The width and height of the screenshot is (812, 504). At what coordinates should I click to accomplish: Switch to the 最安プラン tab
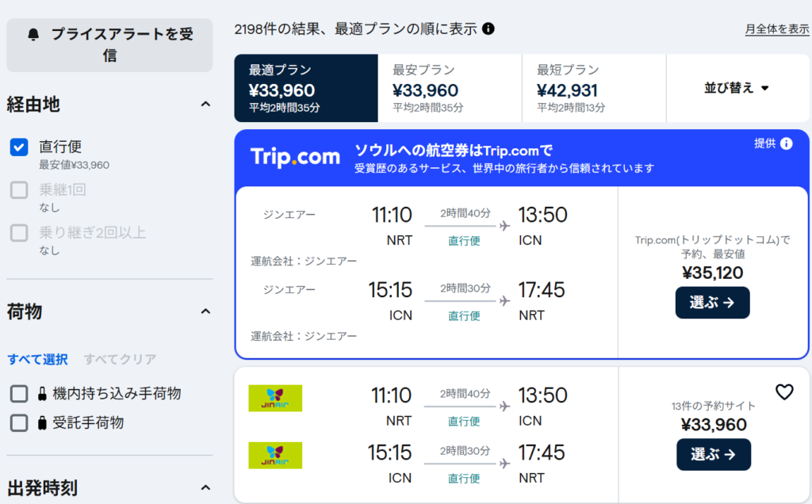coord(449,88)
